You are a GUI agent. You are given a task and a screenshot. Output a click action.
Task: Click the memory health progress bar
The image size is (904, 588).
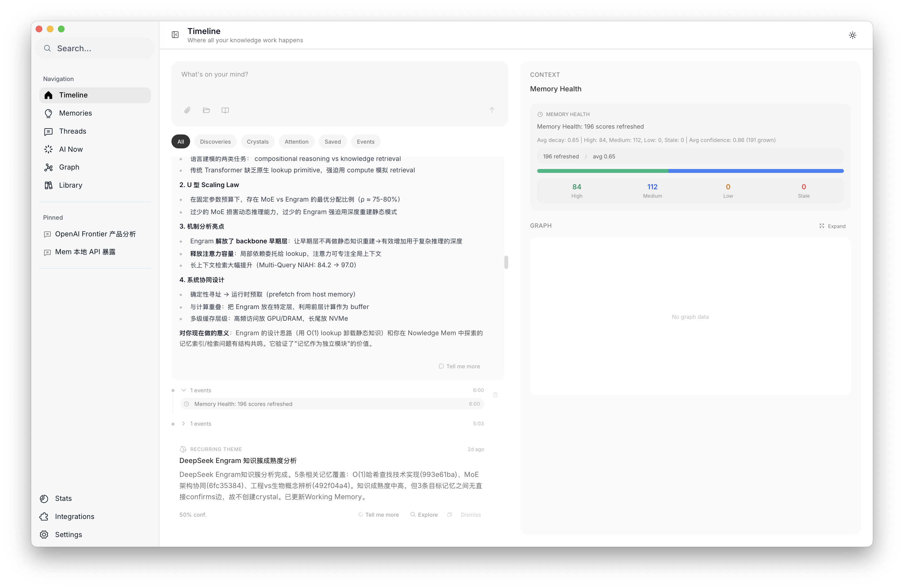coord(690,171)
